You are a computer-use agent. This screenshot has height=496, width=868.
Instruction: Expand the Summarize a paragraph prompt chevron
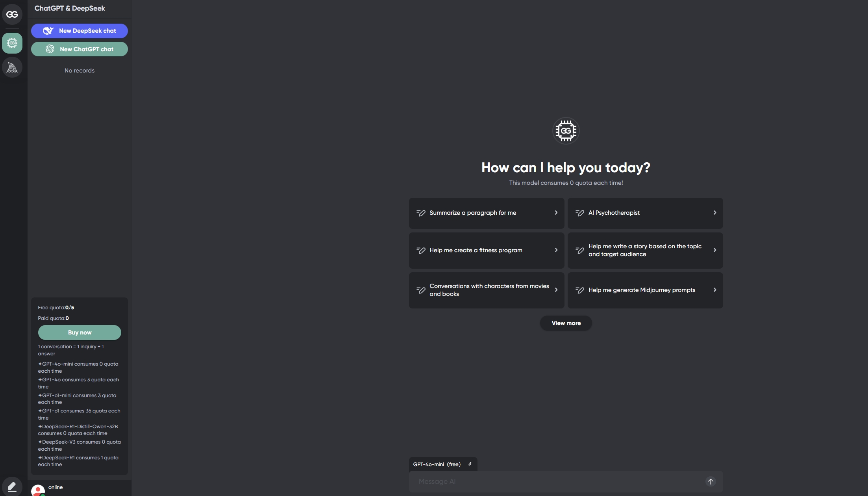pos(556,213)
